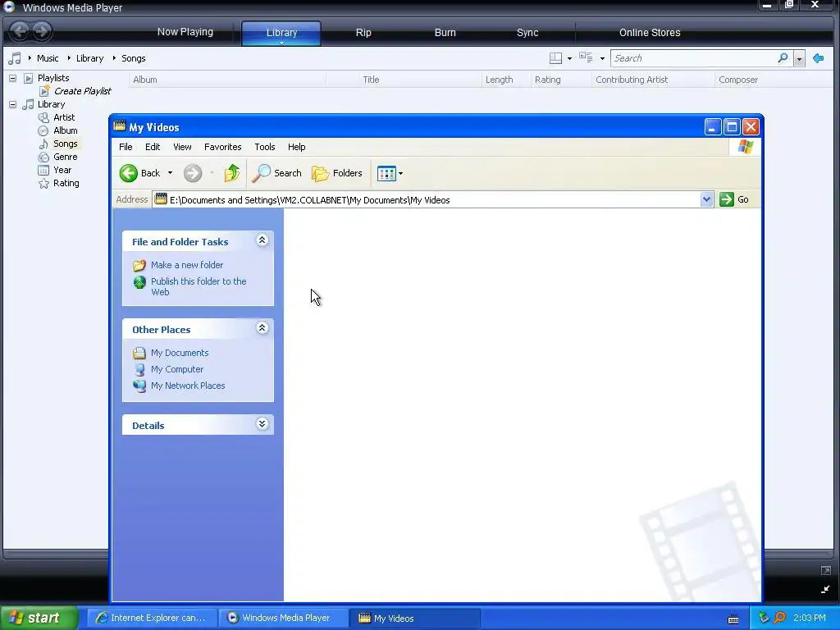
Task: Click the music note category icon
Action: [x=15, y=58]
